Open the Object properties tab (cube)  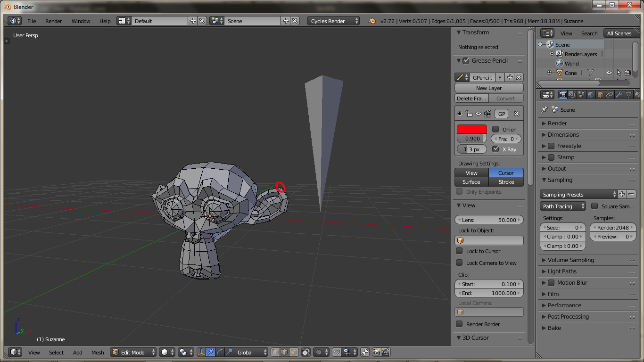pos(600,95)
